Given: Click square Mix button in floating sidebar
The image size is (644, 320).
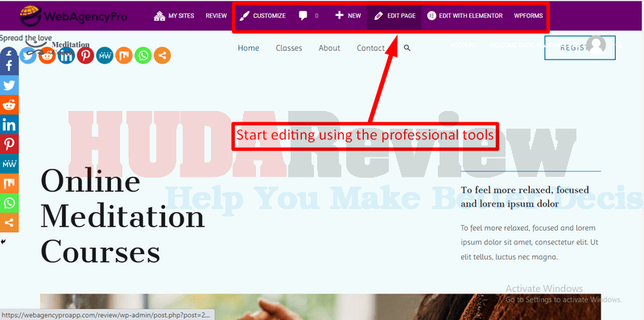Looking at the screenshot, I should (9, 184).
